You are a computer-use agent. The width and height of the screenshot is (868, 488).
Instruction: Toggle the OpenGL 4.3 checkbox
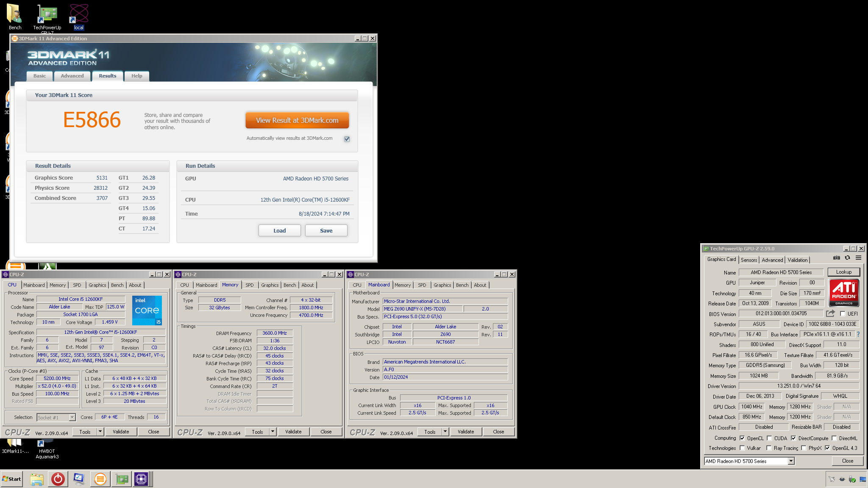tap(827, 448)
